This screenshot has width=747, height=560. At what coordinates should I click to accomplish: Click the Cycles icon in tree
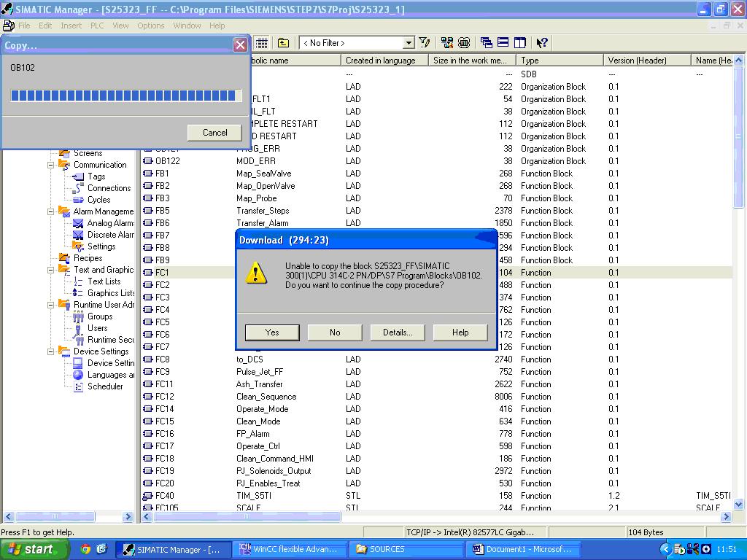79,200
